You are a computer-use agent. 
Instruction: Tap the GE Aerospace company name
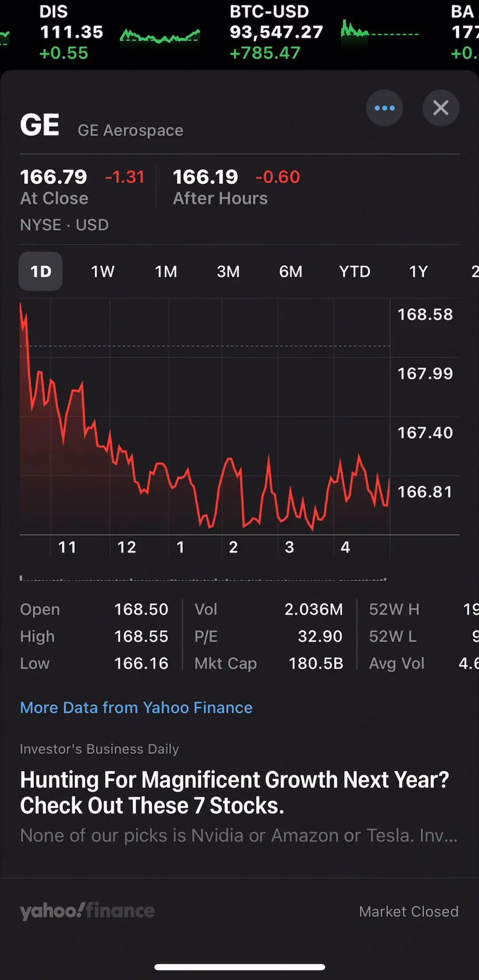pos(130,130)
